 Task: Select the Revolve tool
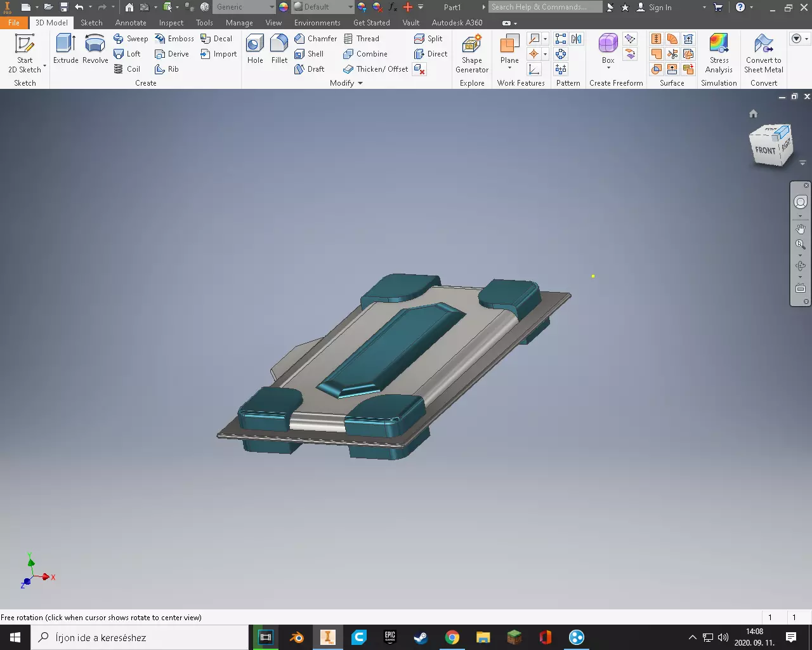[95, 50]
